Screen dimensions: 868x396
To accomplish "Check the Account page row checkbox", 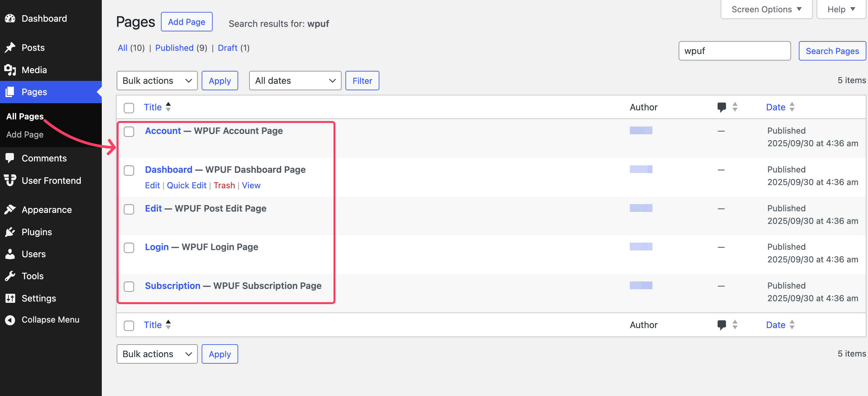I will [x=129, y=132].
